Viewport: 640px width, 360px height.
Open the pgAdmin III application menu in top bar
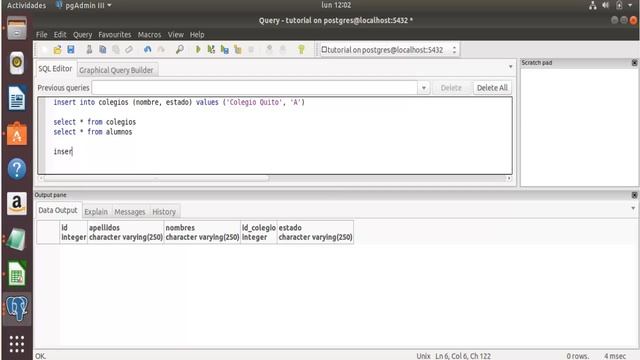[x=84, y=5]
